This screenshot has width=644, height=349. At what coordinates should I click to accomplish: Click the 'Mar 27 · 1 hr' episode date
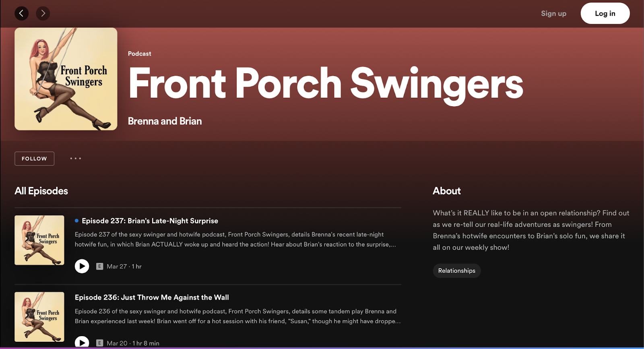pos(124,266)
